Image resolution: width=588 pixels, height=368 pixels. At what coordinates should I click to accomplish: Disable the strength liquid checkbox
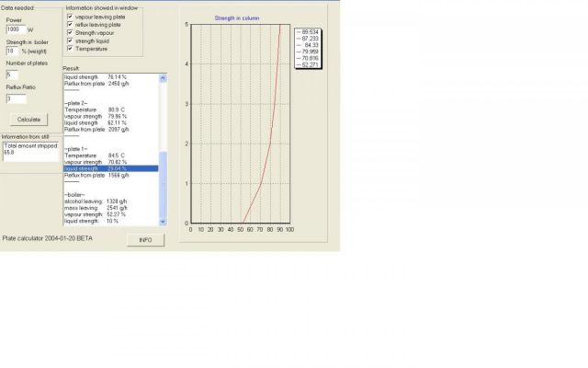(x=71, y=41)
